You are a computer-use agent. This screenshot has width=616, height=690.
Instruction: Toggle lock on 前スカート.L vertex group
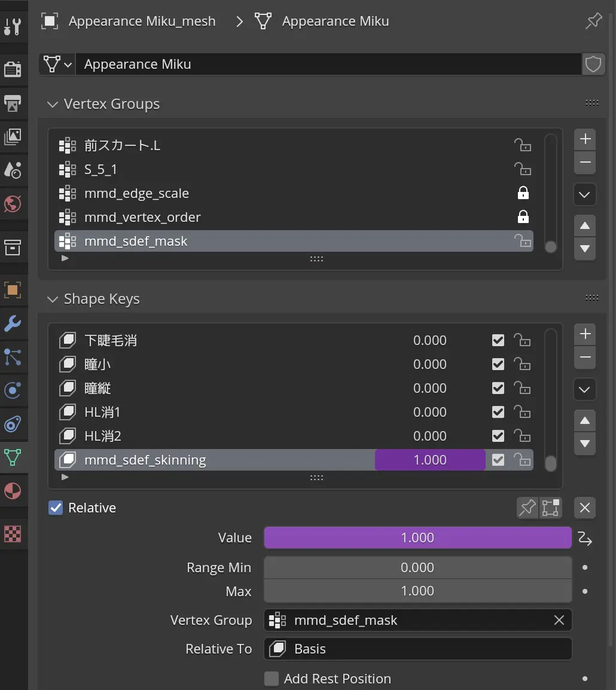[523, 145]
